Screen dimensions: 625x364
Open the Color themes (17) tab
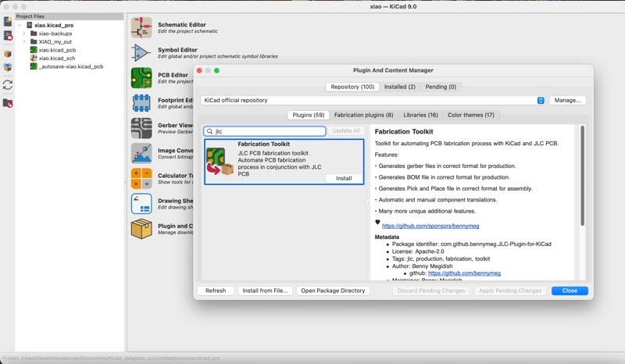471,116
